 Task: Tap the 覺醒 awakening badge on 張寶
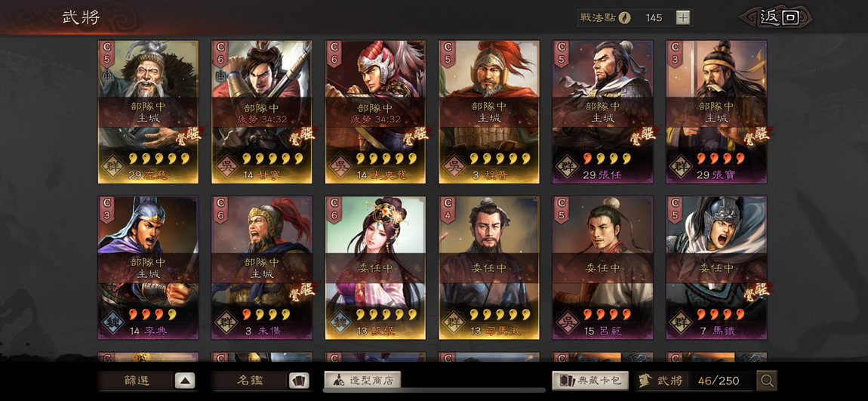pos(757,134)
